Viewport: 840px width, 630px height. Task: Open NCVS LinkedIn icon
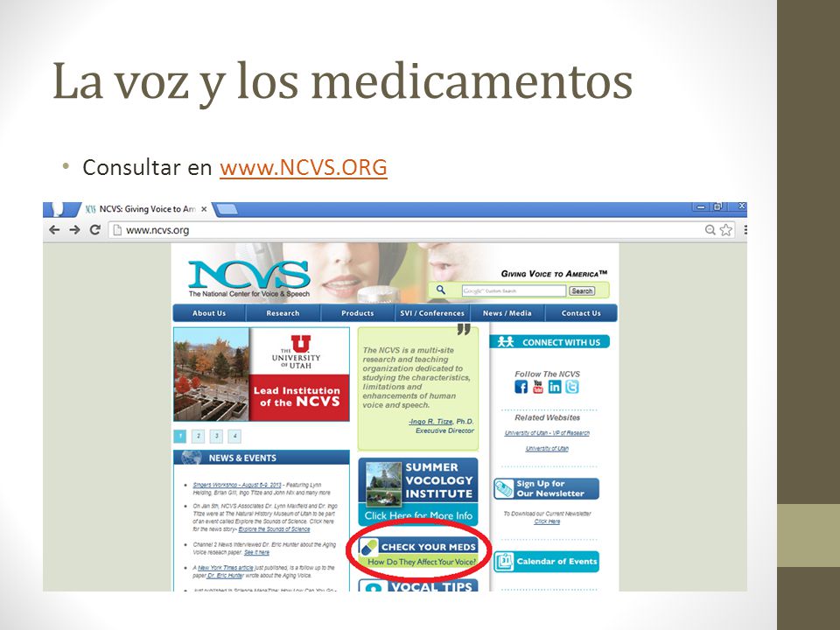pyautogui.click(x=555, y=387)
